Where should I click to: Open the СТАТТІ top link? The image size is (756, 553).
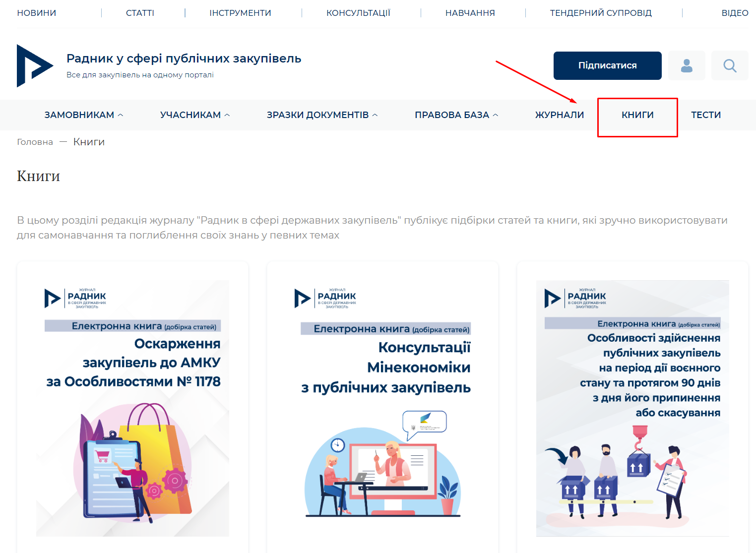click(140, 13)
